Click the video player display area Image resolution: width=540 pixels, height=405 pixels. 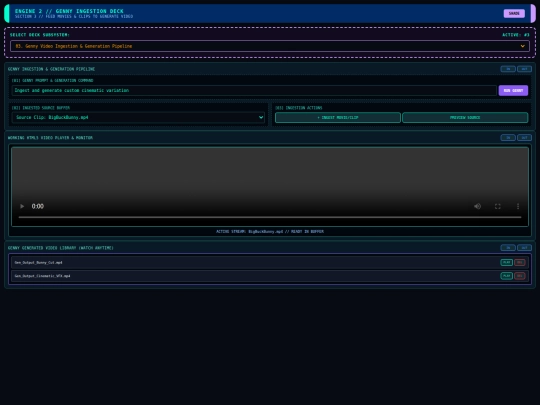[270, 186]
